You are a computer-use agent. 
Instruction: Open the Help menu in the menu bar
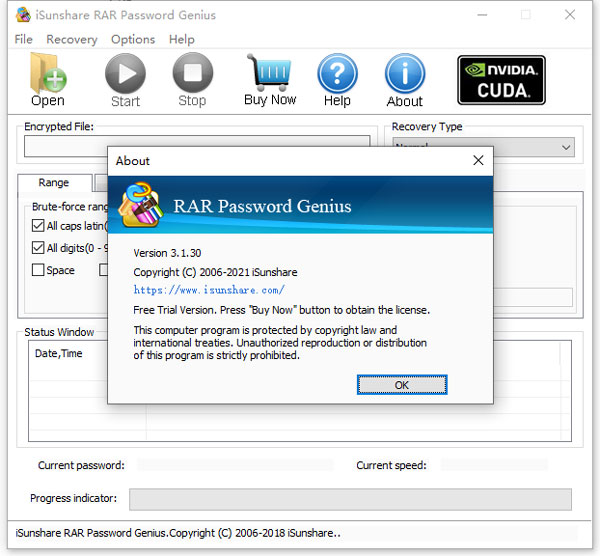(182, 39)
